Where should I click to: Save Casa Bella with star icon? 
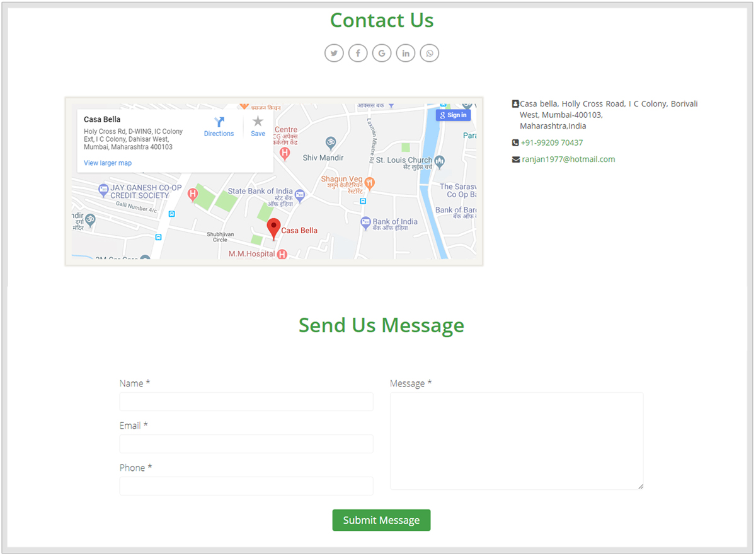pos(258,123)
